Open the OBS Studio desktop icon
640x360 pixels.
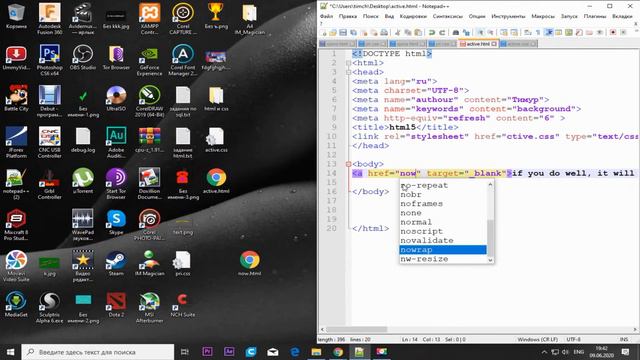(x=83, y=57)
